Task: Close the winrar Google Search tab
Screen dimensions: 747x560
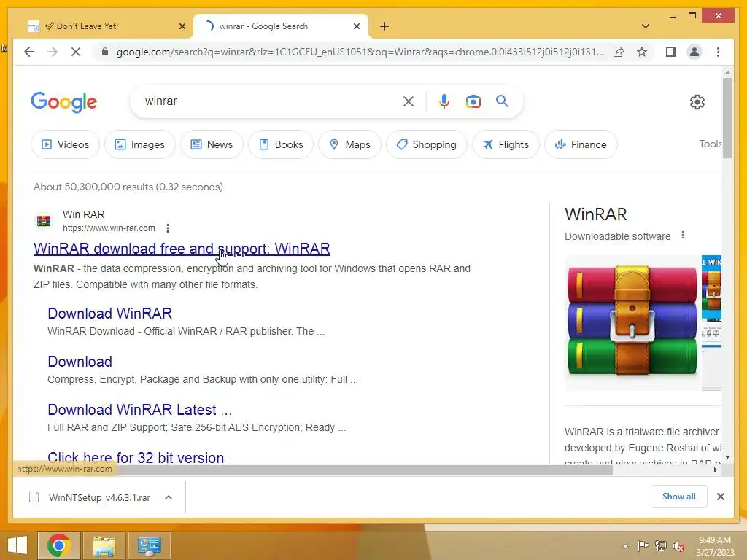Action: click(356, 26)
